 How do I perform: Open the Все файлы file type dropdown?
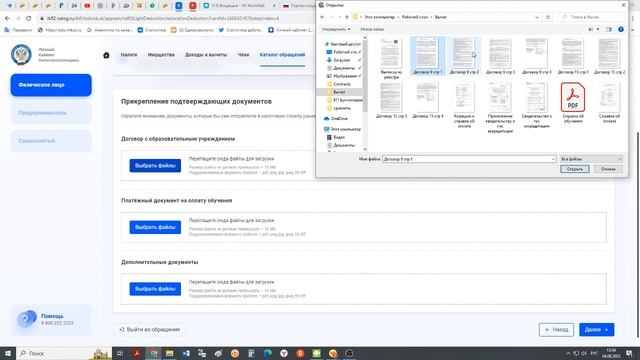coord(591,159)
